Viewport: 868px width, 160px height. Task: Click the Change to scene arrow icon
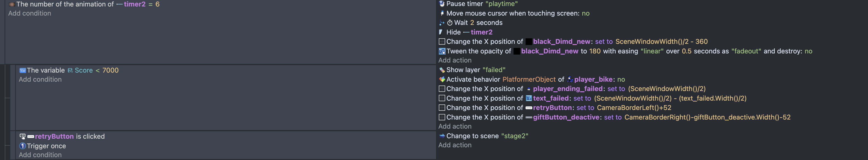(x=442, y=136)
